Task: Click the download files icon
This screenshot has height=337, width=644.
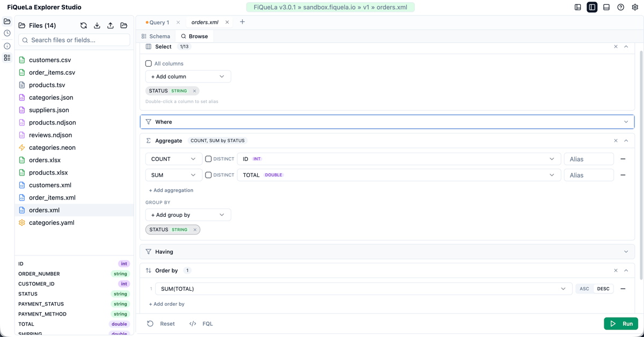Action: pos(97,25)
